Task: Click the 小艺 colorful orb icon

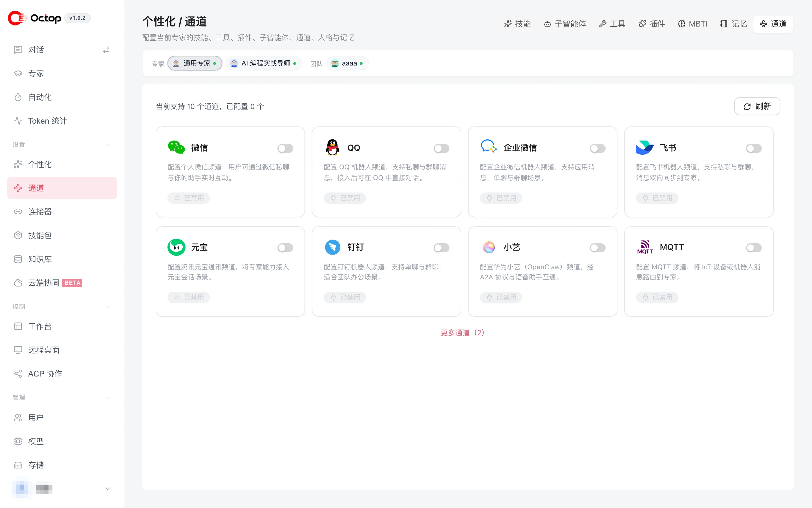Action: tap(489, 247)
